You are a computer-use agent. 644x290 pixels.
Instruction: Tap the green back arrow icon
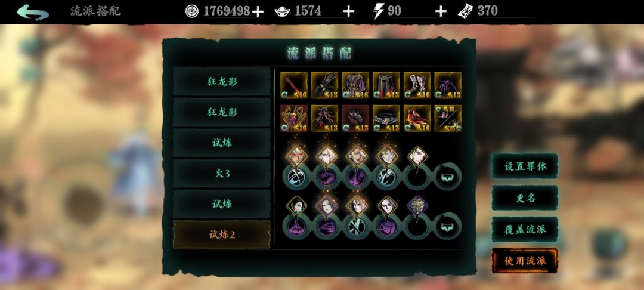pos(32,12)
